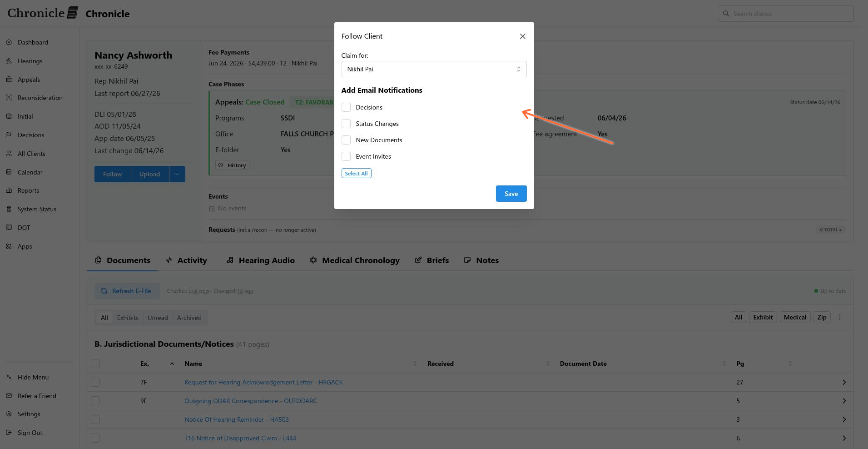Screen dimensions: 868x449
Task: Enable Event Invites checkbox
Action: (x=346, y=156)
